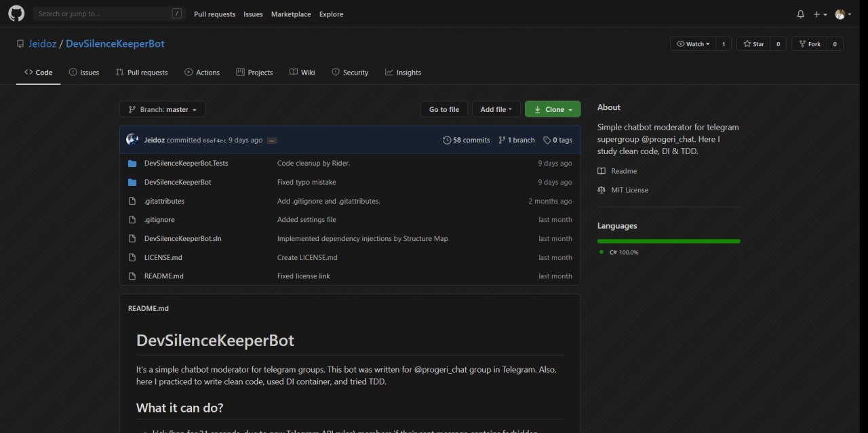868x433 pixels.
Task: Click file icon next to .gitattributes
Action: (x=132, y=201)
